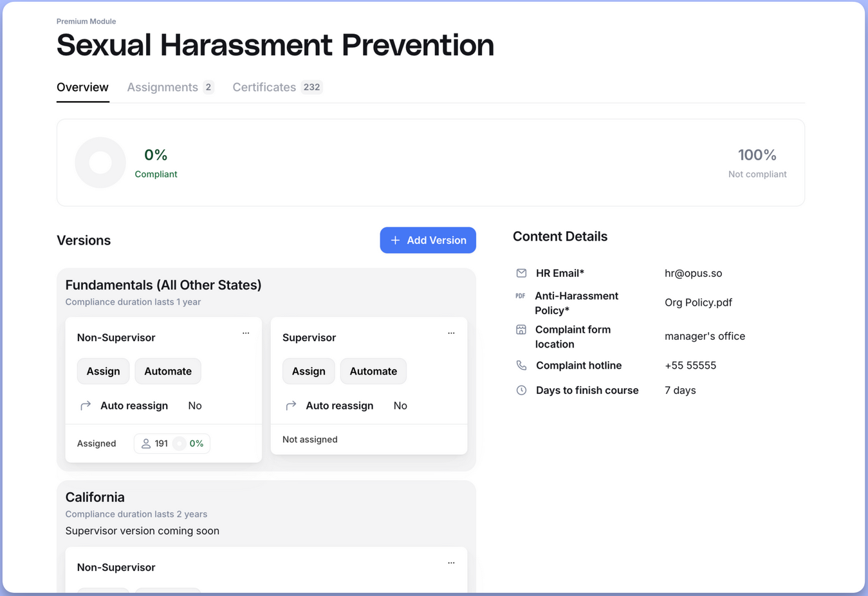This screenshot has width=868, height=596.
Task: Open the Assignments tab
Action: [x=171, y=87]
